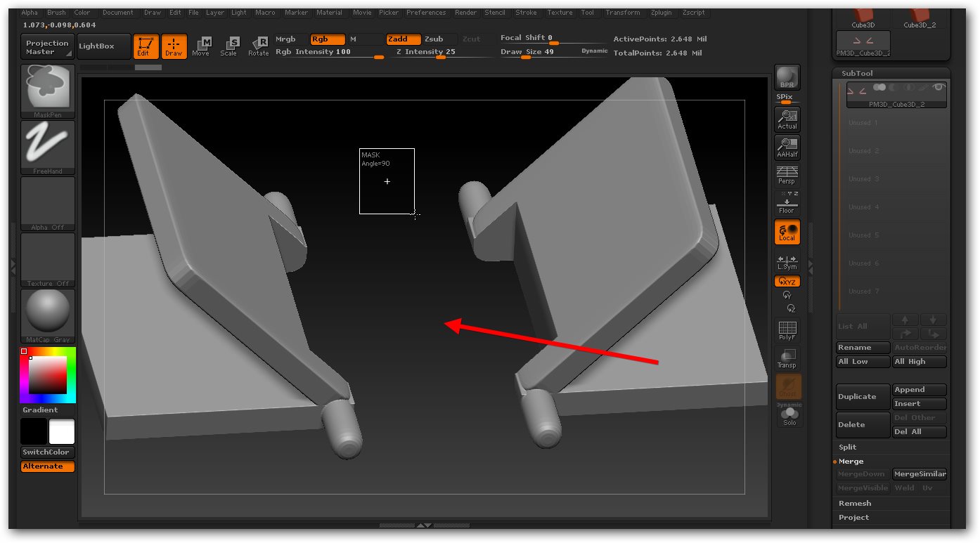Image resolution: width=980 pixels, height=543 pixels.
Task: Open the MatCap Gray material picker
Action: (x=48, y=316)
